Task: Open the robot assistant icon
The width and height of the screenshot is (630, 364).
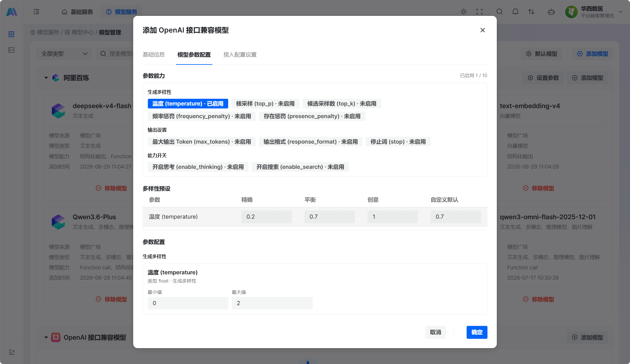Action: tap(551, 12)
